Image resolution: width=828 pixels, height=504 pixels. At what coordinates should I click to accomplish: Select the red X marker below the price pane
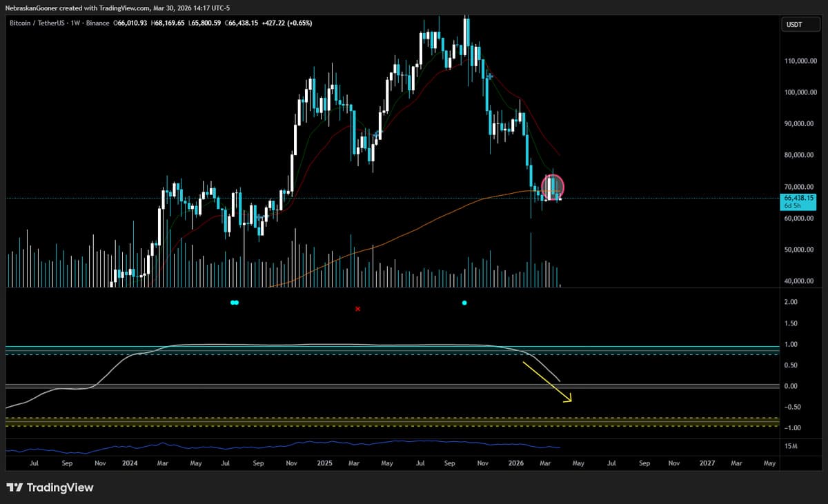pos(357,309)
